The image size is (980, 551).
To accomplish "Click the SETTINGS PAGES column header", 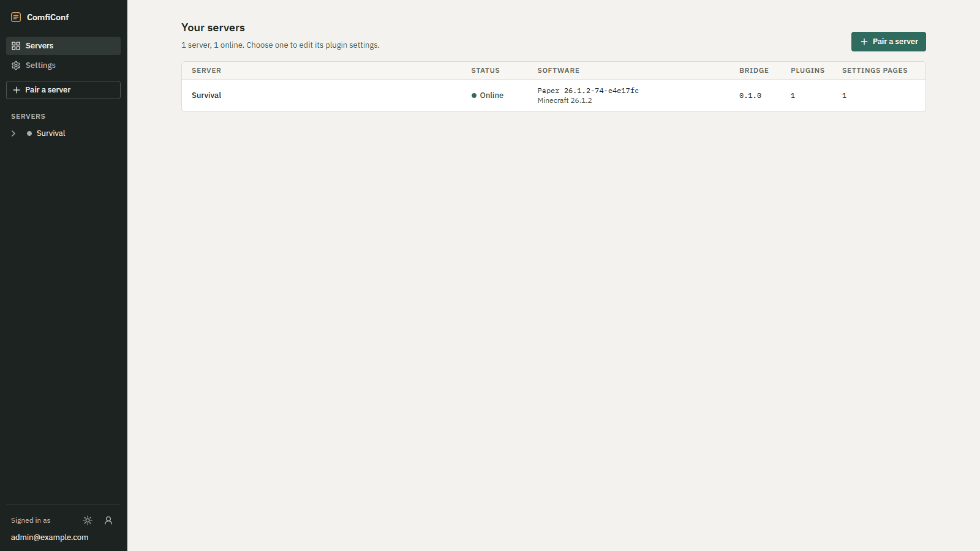I will pyautogui.click(x=875, y=70).
